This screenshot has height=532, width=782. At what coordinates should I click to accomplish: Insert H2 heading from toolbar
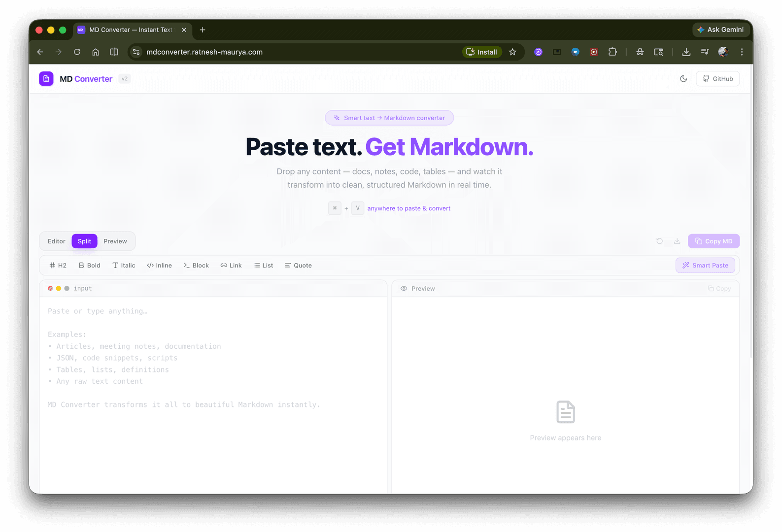[58, 266]
